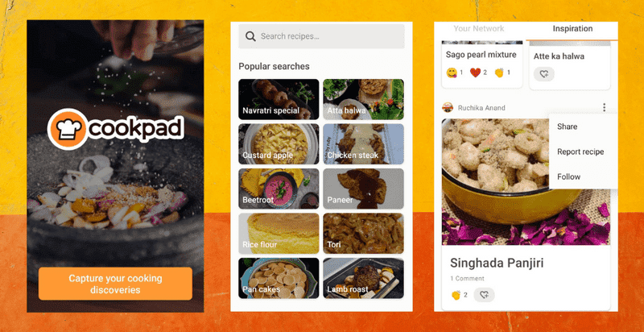The height and width of the screenshot is (332, 644).
Task: Tap Capture your cooking discoveries button
Action: point(115,284)
